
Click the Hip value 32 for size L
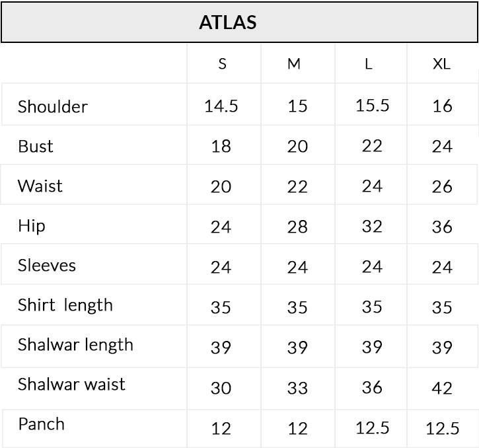pos(372,227)
